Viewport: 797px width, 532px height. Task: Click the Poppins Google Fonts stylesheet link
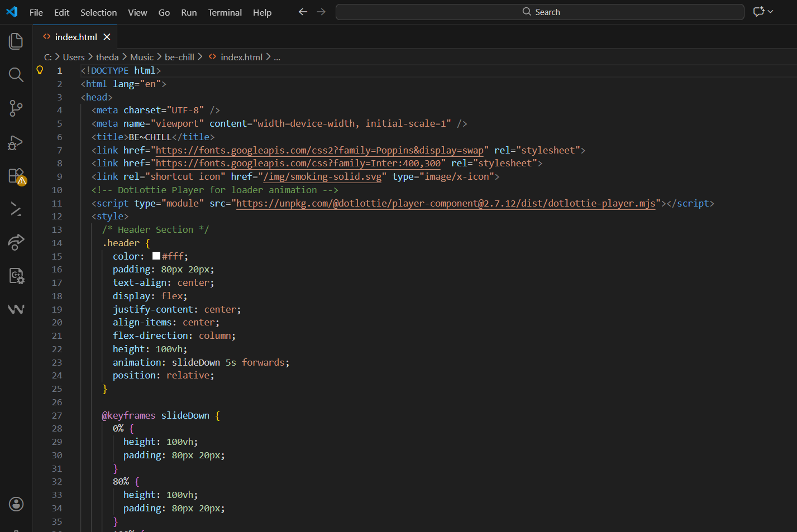(x=319, y=150)
